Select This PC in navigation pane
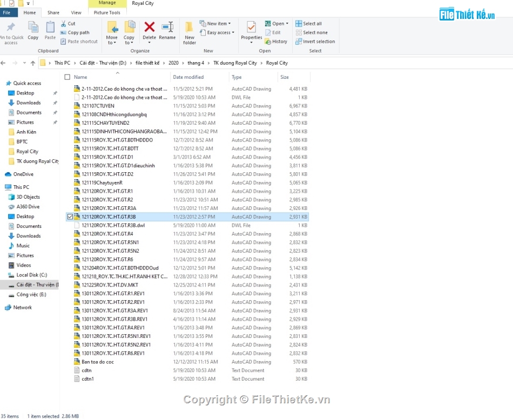The width and height of the screenshot is (513, 420). tap(21, 187)
